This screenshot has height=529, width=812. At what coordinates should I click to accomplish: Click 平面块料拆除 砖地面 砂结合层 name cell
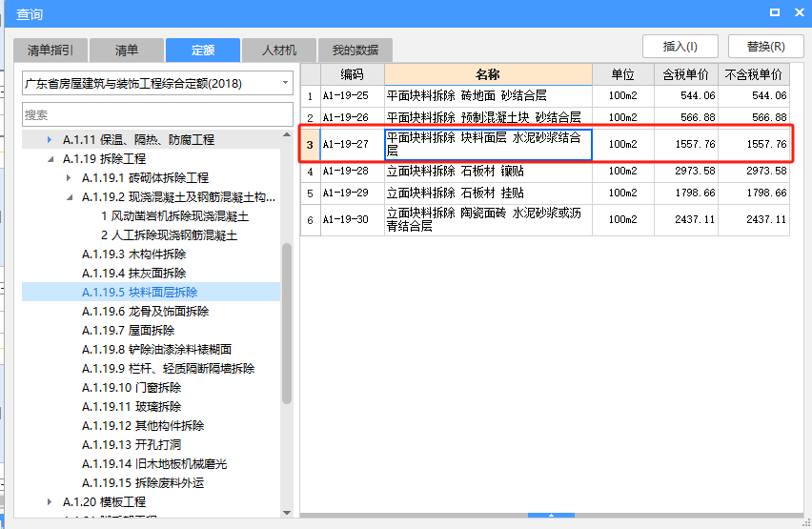(x=488, y=96)
